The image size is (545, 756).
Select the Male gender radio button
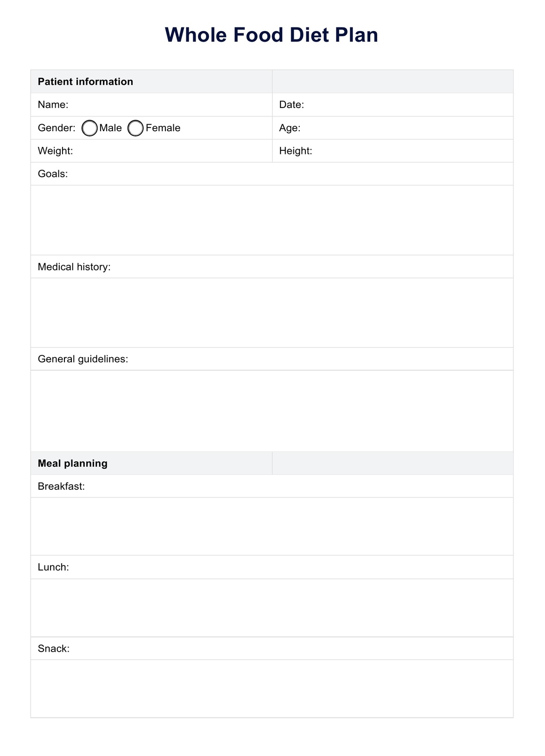click(x=90, y=128)
